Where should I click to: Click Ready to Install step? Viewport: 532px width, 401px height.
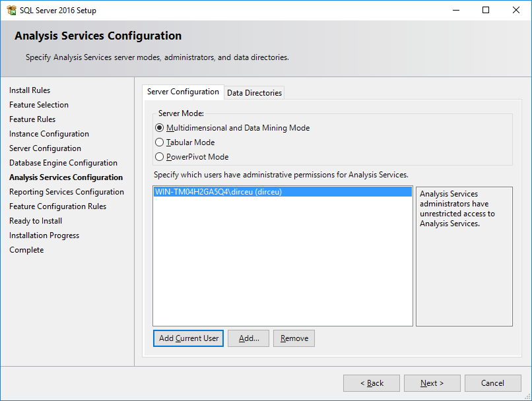point(36,221)
